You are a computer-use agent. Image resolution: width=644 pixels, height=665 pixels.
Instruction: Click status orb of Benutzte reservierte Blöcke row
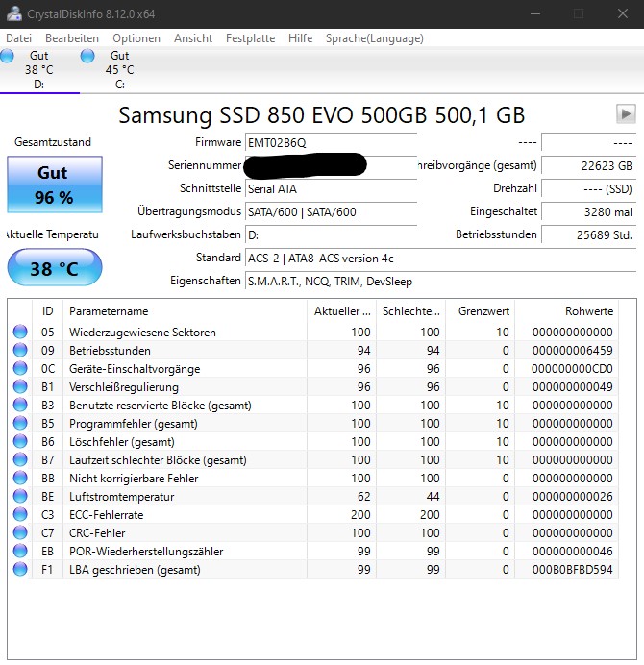(20, 405)
